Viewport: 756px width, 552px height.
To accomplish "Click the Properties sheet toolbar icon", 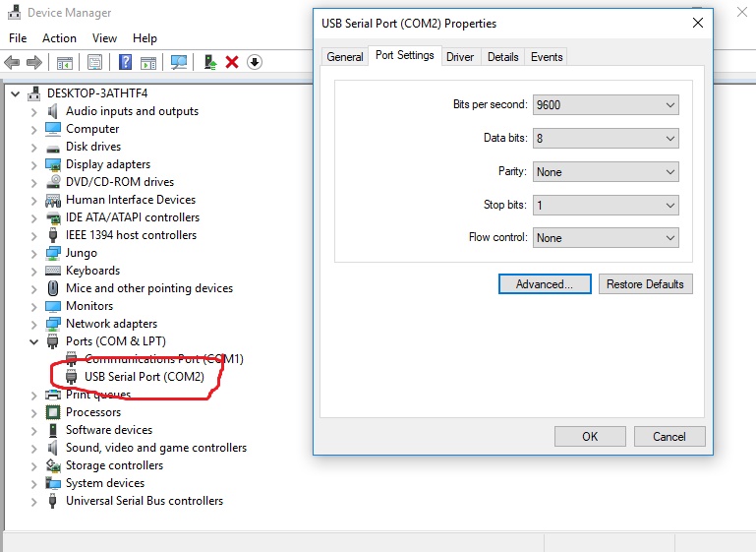I will click(x=94, y=62).
